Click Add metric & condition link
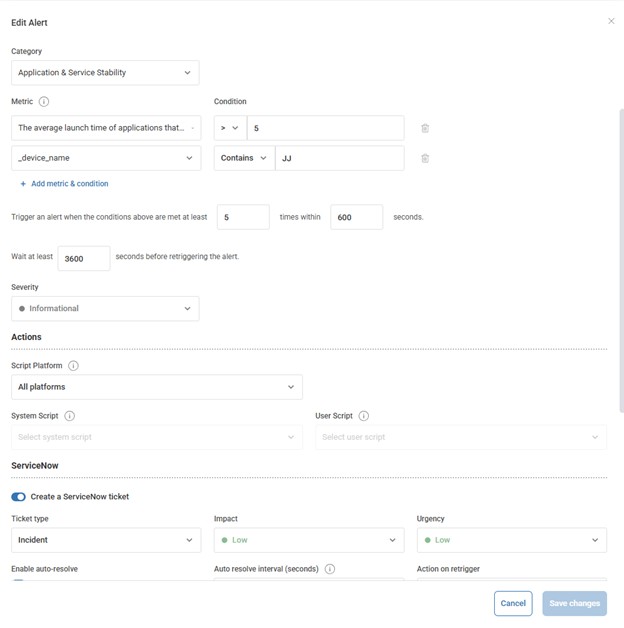The image size is (624, 628). pyautogui.click(x=64, y=184)
